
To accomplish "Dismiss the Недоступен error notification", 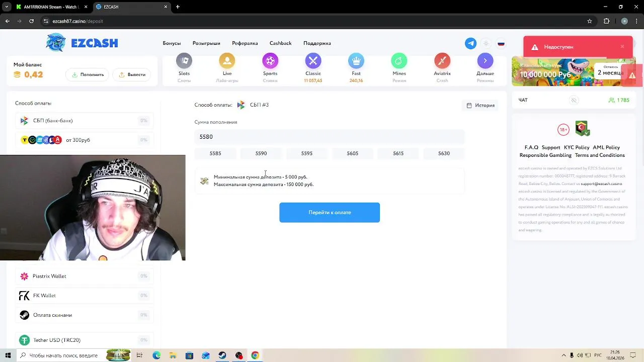I will (622, 46).
